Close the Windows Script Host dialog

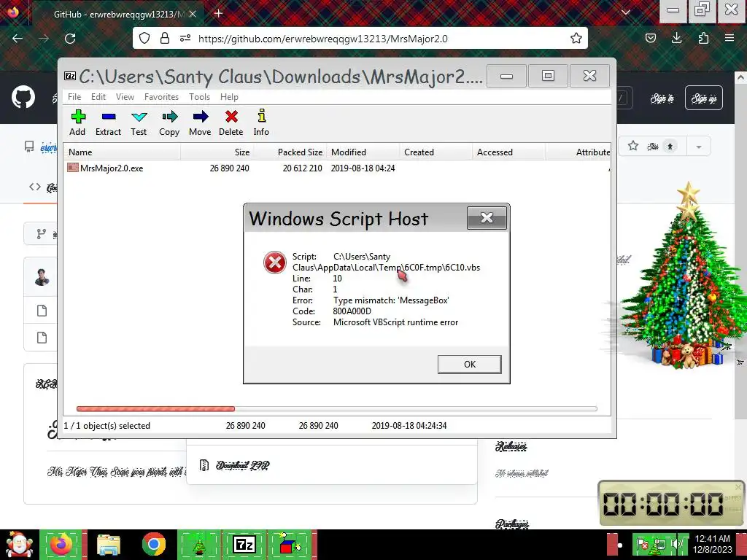pyautogui.click(x=487, y=217)
